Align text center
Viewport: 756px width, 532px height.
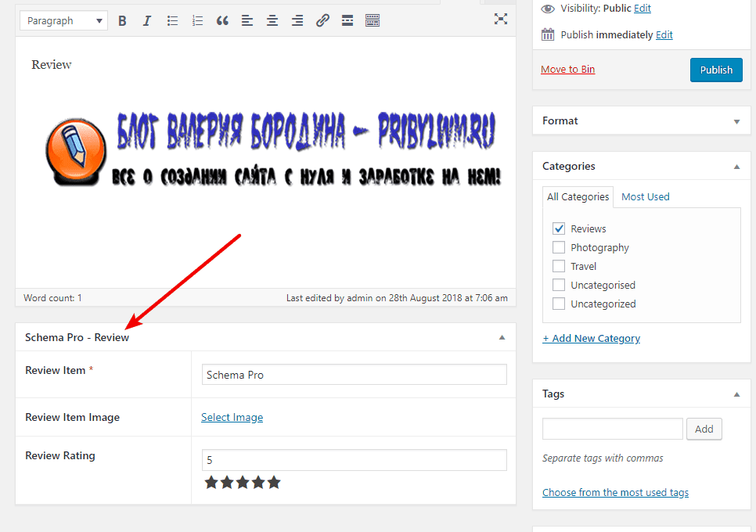coord(272,20)
